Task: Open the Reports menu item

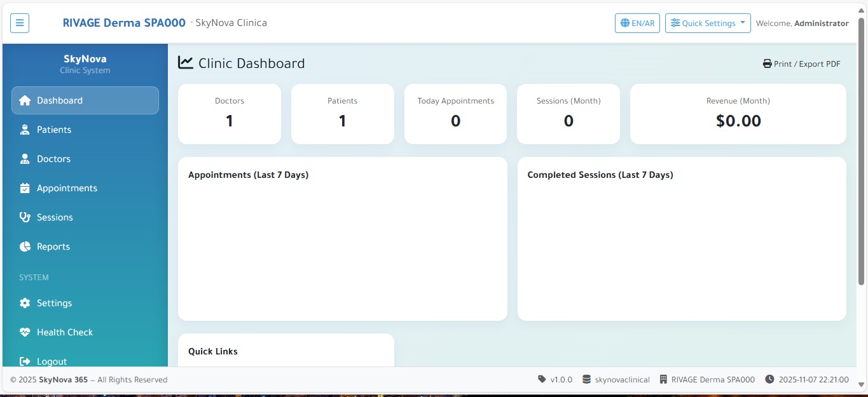Action: (53, 246)
